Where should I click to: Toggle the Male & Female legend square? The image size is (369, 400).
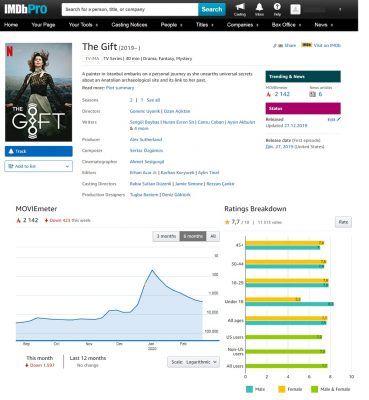pyautogui.click(x=314, y=389)
